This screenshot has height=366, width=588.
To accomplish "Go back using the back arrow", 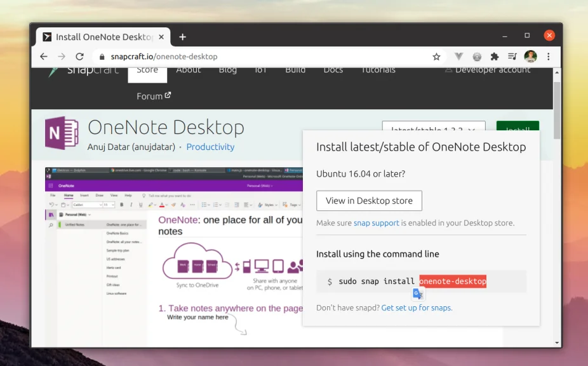I will (x=43, y=57).
